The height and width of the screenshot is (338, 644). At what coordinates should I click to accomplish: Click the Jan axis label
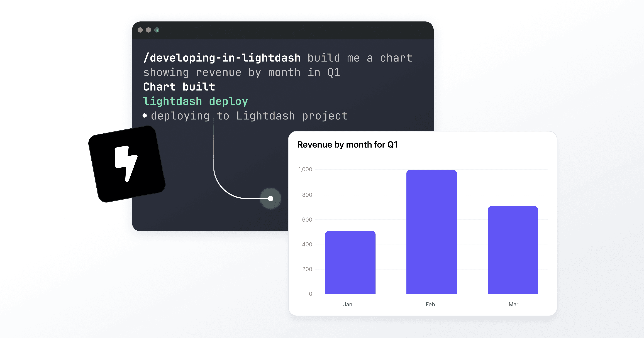click(x=348, y=304)
